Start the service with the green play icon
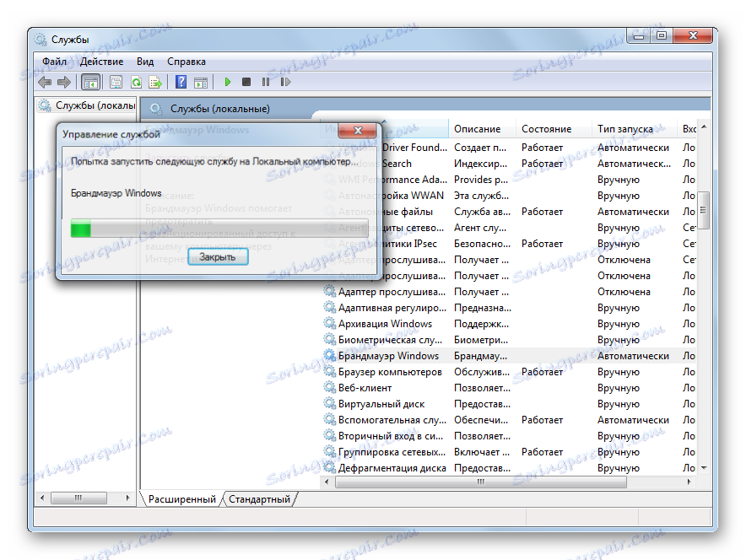 [227, 82]
